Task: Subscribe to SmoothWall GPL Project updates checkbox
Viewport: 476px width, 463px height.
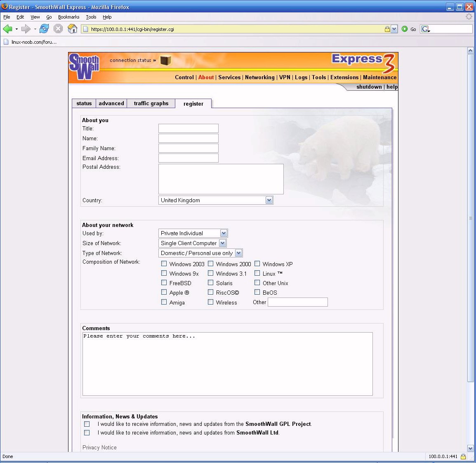Action: coord(87,424)
